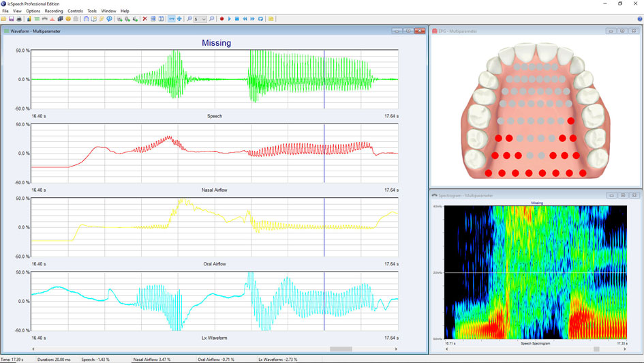Toggle the loop playback icon

[x=261, y=19]
